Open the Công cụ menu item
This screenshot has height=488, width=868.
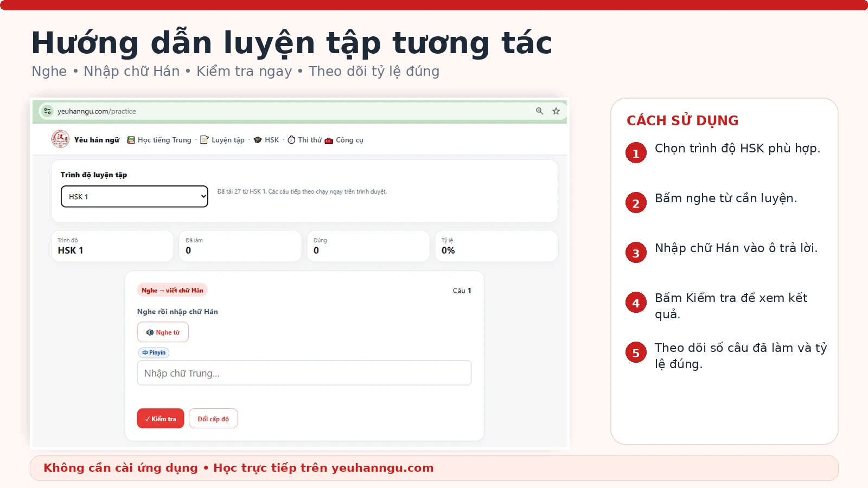(x=344, y=140)
